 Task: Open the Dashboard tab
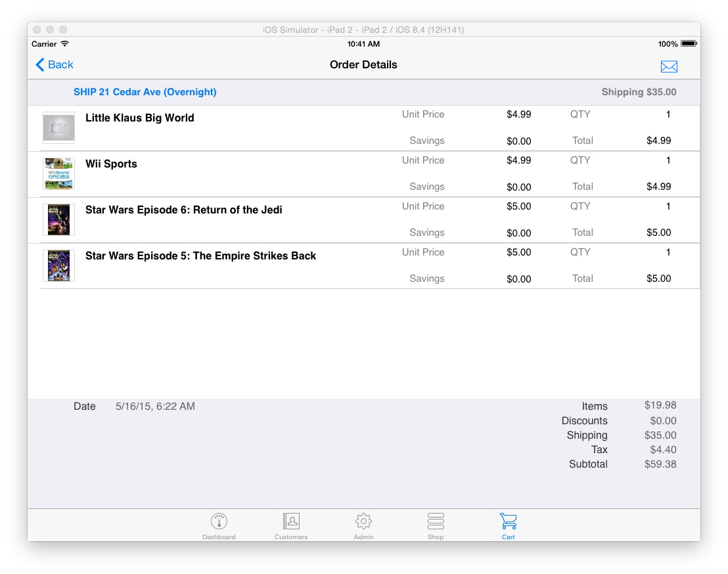(x=219, y=526)
